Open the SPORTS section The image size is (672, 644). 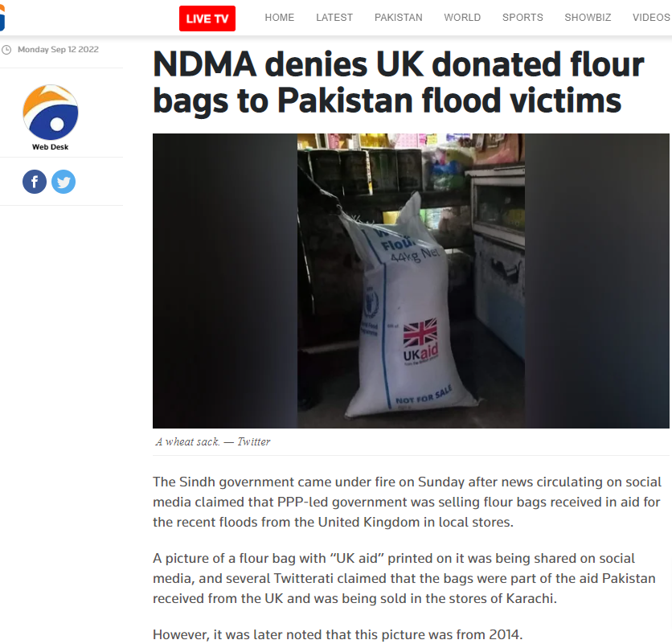(x=522, y=18)
